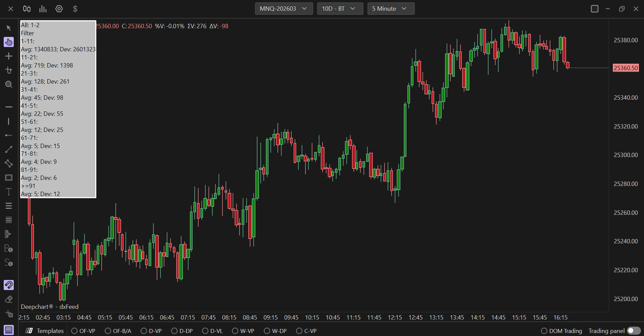Select the D-VL radio option

click(205, 331)
